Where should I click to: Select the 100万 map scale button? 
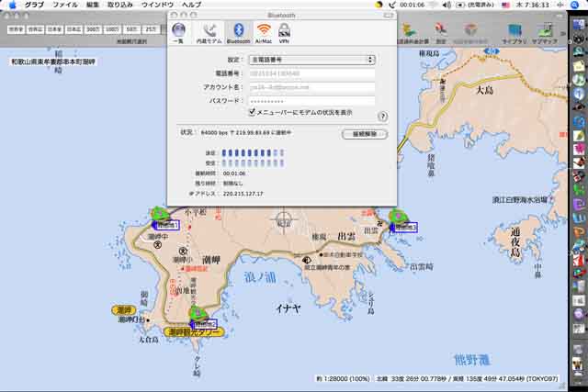point(112,29)
